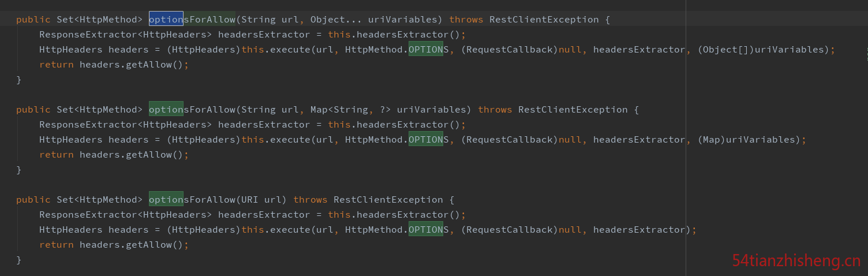Click "throws" keyword in the URI url signature
868x276 pixels.
(310, 200)
